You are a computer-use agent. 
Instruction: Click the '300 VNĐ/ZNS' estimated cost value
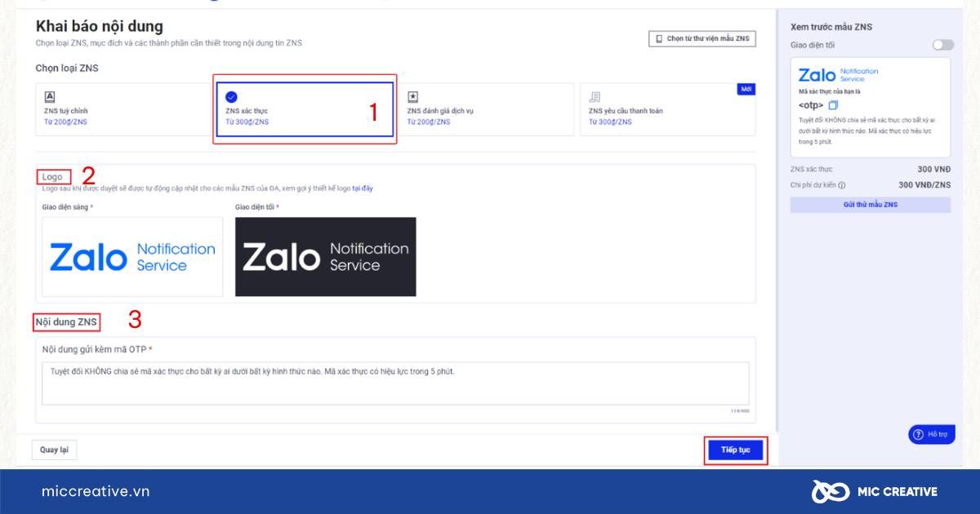(924, 185)
